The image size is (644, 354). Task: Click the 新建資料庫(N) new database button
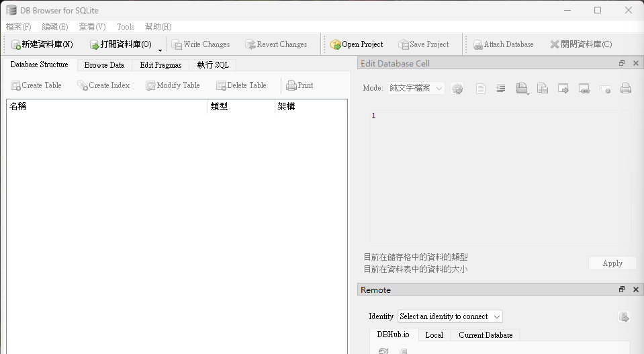(x=42, y=44)
